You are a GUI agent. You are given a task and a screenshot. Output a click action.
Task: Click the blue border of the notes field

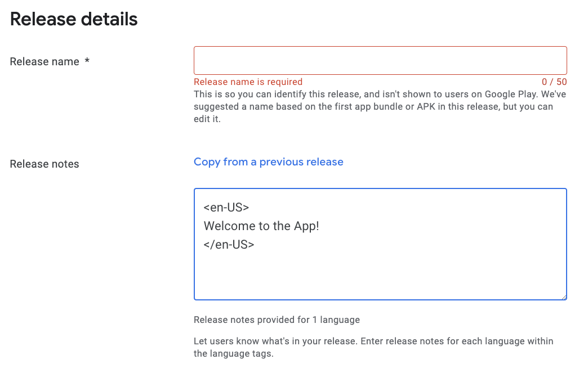click(380, 188)
